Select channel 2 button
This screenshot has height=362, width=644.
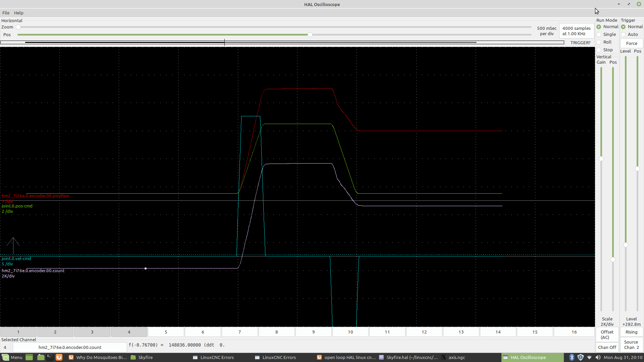[x=55, y=332]
